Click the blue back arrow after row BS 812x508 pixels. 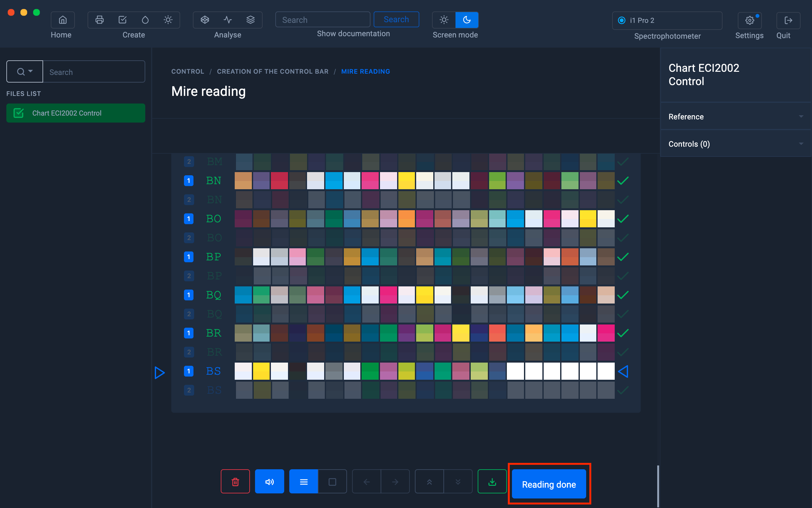click(623, 371)
